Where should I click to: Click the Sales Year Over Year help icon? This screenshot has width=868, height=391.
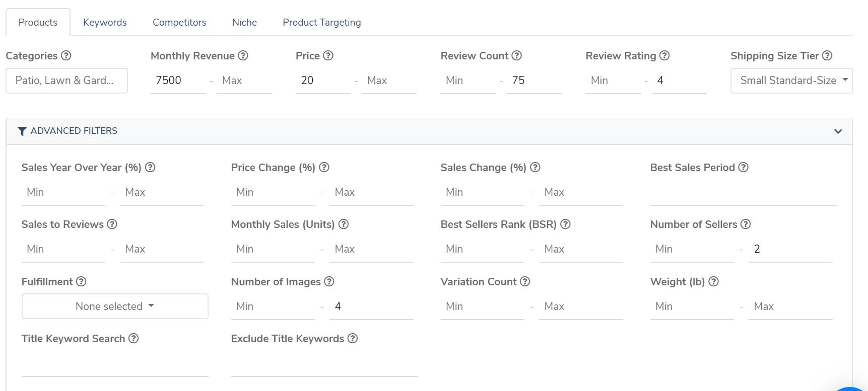click(x=150, y=168)
